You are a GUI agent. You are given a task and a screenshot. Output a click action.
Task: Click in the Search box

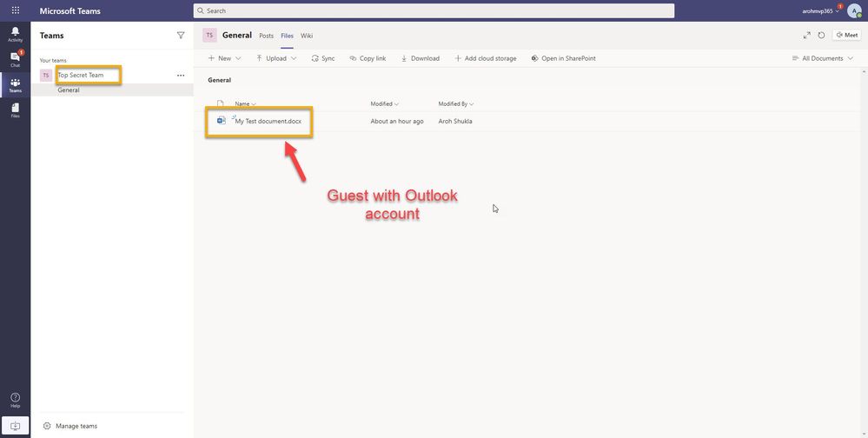pyautogui.click(x=434, y=10)
